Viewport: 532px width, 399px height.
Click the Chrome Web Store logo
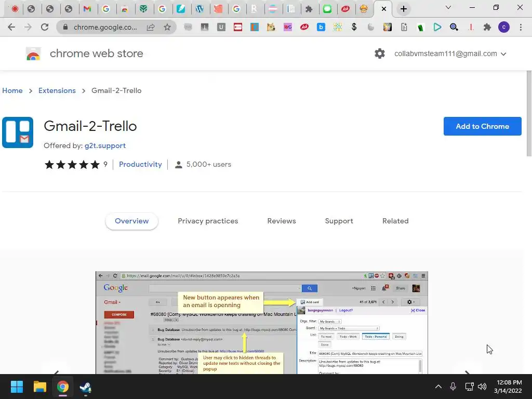point(33,54)
